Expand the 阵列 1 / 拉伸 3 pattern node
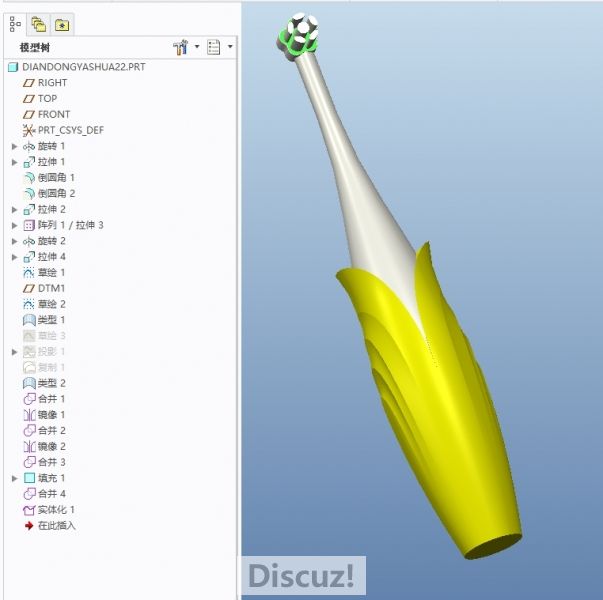Viewport: 603px width, 600px height. [x=14, y=225]
